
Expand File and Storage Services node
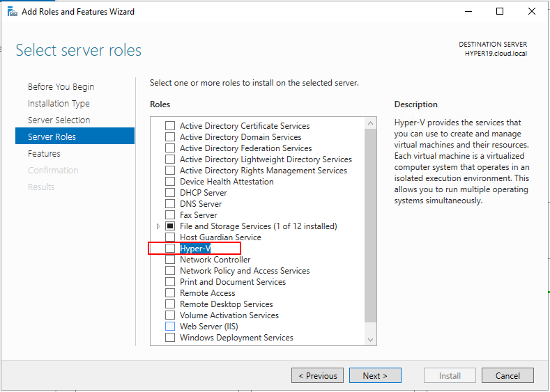pos(158,226)
